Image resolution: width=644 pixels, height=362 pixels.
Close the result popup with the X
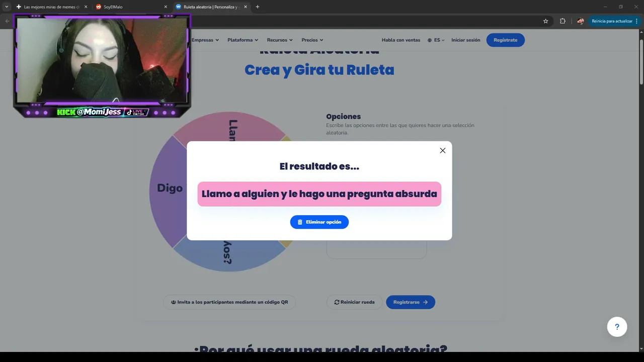(x=443, y=150)
